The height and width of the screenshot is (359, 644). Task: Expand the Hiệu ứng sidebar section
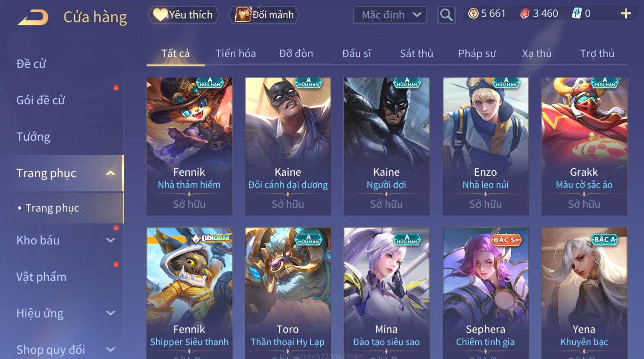click(110, 313)
